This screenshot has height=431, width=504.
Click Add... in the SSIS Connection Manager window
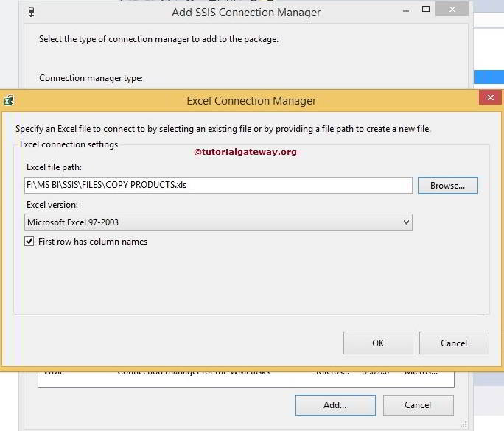click(335, 405)
